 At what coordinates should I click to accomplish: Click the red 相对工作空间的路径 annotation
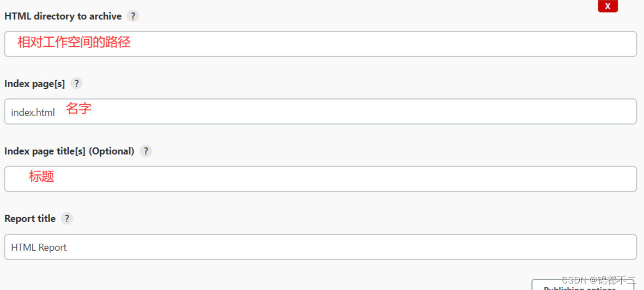pos(74,42)
